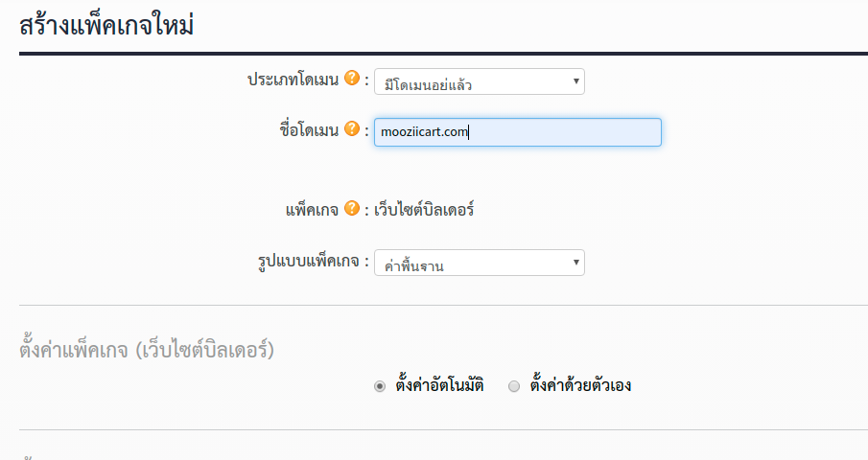This screenshot has width=868, height=460.
Task: Click the empty area of the ชื่อโดเมน field
Action: [565, 132]
